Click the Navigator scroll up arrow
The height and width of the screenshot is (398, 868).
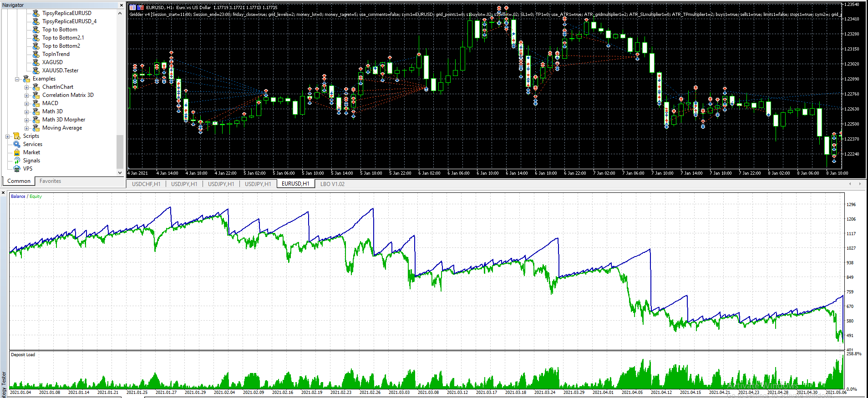tap(120, 13)
